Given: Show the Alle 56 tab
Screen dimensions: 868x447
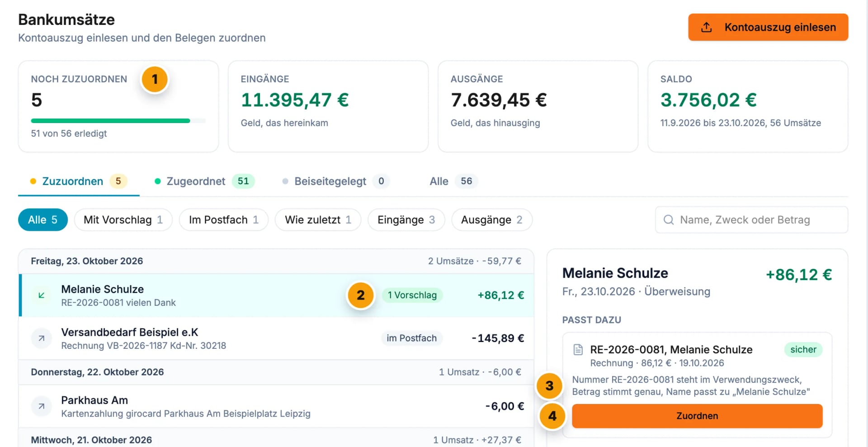Looking at the screenshot, I should tap(453, 181).
